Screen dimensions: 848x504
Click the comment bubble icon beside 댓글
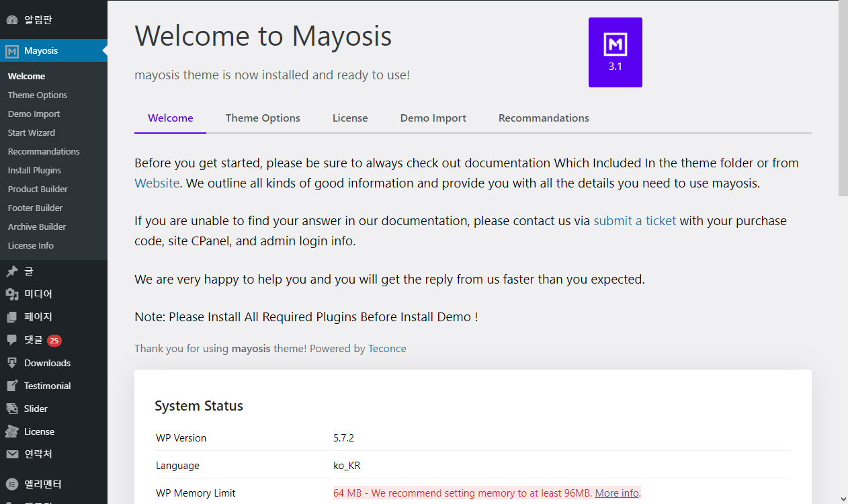coord(11,340)
